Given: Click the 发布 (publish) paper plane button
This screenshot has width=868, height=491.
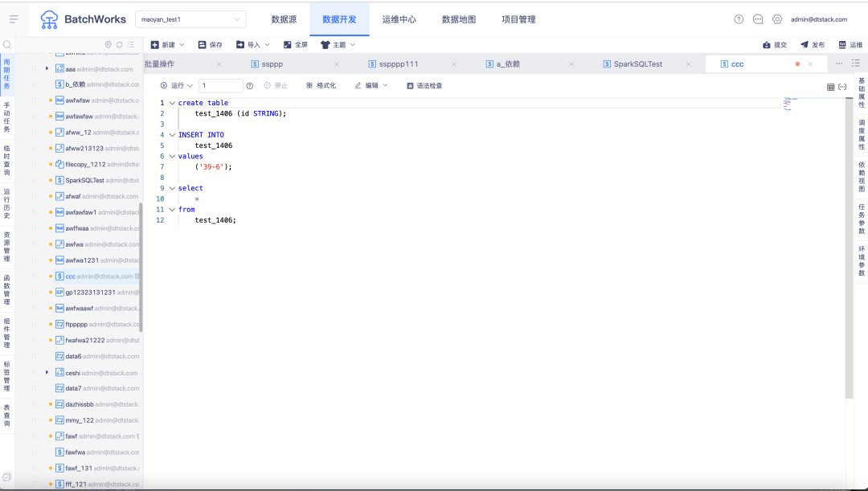Looking at the screenshot, I should coord(812,45).
